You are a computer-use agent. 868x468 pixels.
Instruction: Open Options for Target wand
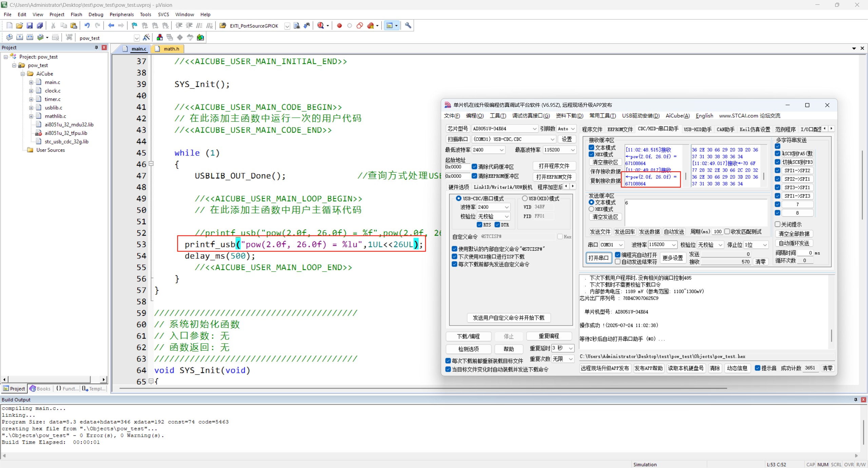pyautogui.click(x=146, y=37)
